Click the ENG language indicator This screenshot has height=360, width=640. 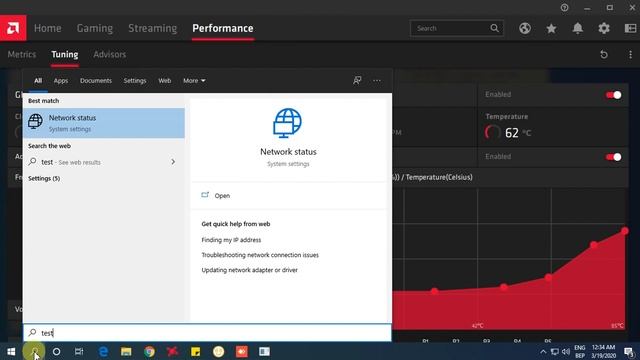click(x=580, y=348)
